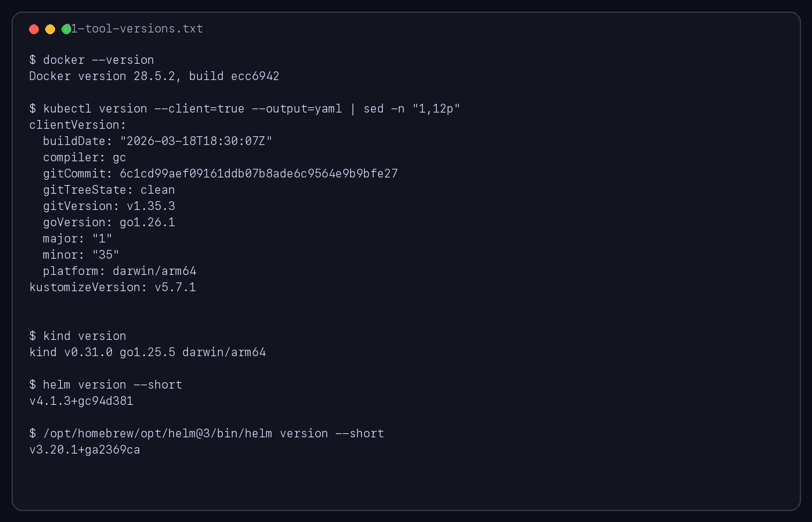Click the buildDate timestamp value
The image size is (812, 522).
[x=196, y=141]
